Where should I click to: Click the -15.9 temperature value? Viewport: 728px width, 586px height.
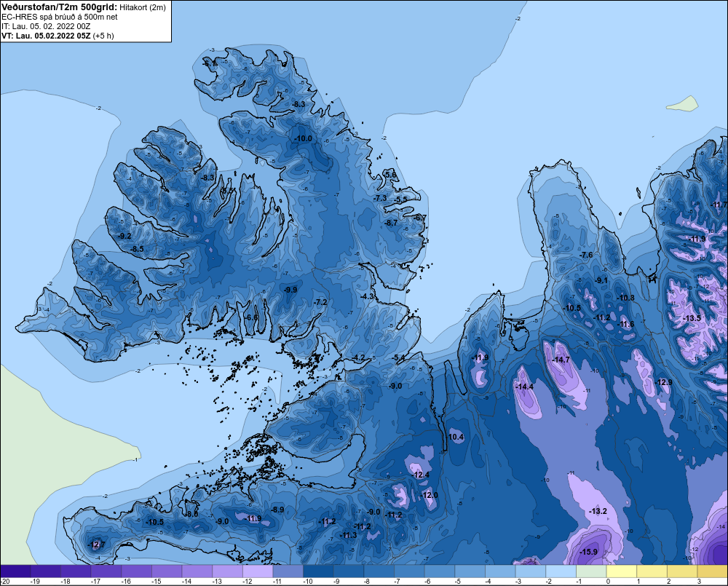(x=589, y=552)
